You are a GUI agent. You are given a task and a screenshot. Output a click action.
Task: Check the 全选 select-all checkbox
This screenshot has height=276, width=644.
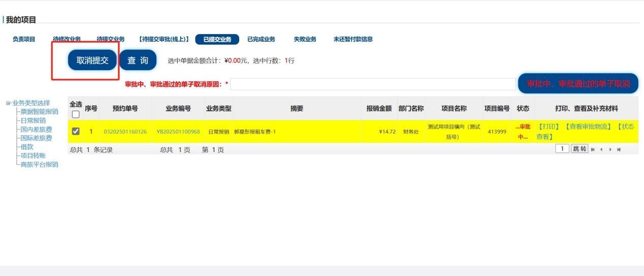(76, 114)
